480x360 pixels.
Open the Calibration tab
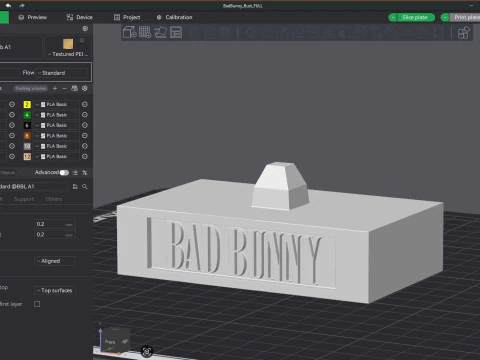[x=174, y=17]
